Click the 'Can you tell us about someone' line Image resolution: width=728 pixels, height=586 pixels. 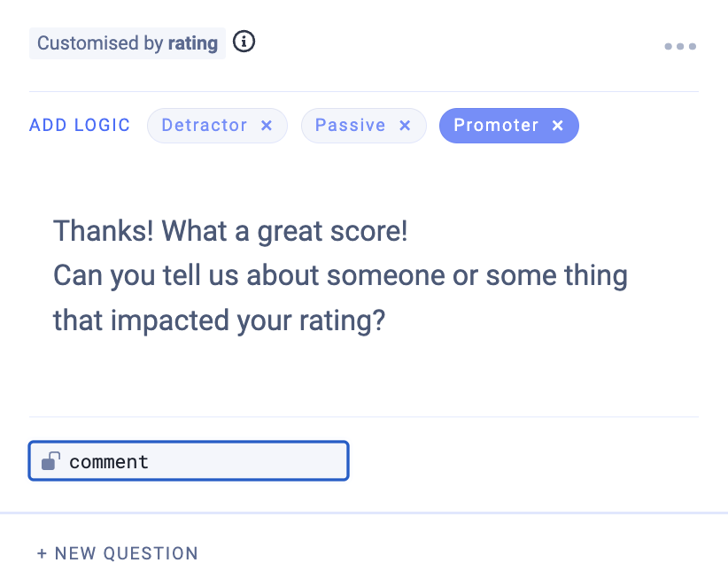[340, 275]
